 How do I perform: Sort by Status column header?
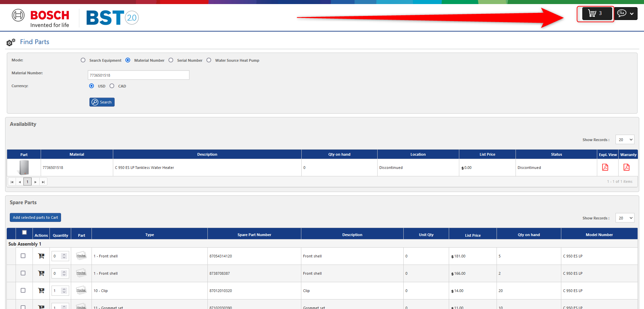[556, 154]
